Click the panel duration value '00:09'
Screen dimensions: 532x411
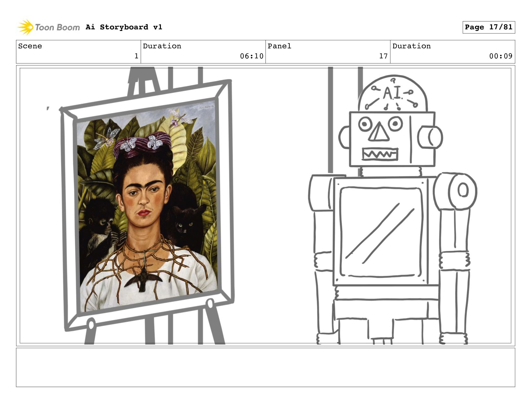[x=501, y=56]
